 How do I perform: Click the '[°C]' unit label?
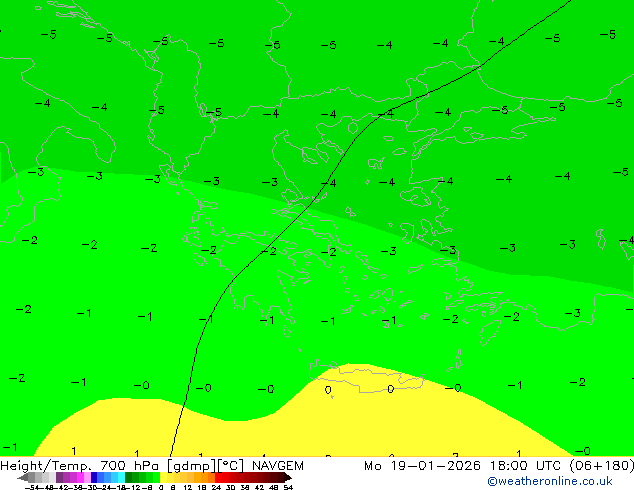[x=231, y=466]
